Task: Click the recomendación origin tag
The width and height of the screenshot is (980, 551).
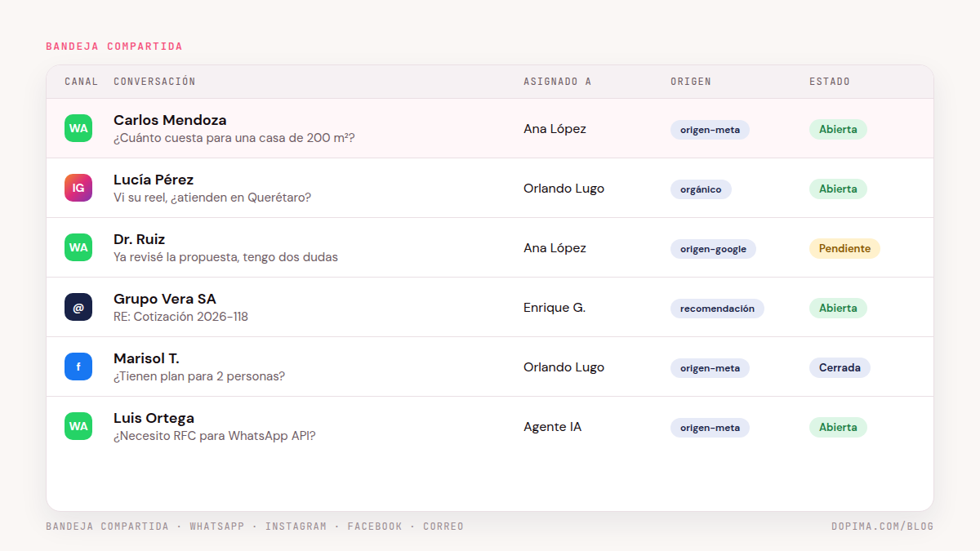Action: tap(717, 308)
